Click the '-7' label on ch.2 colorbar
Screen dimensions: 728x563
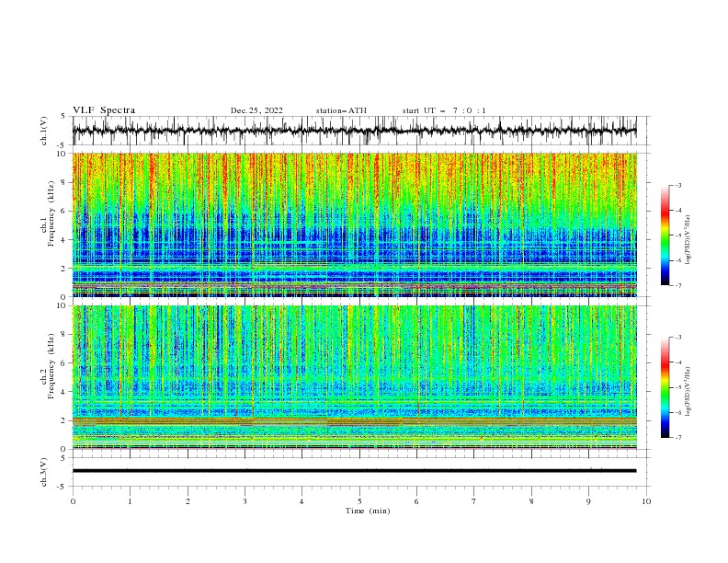pyautogui.click(x=677, y=437)
